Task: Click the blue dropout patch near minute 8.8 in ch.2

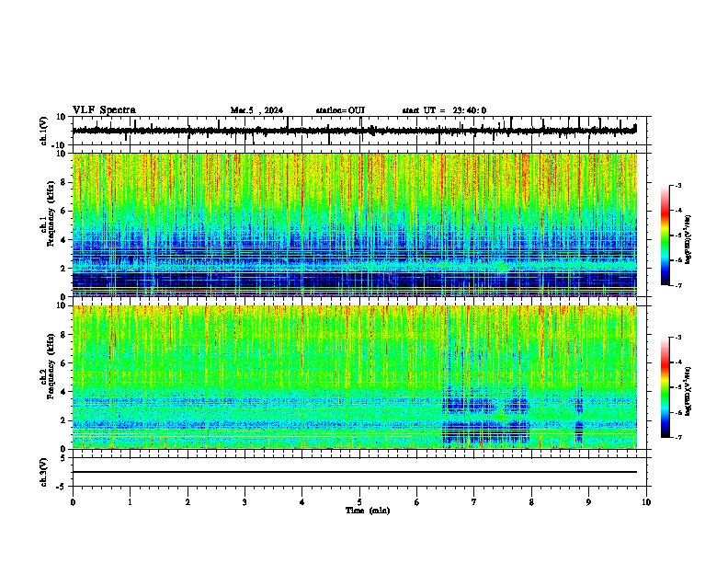Action: tap(579, 416)
